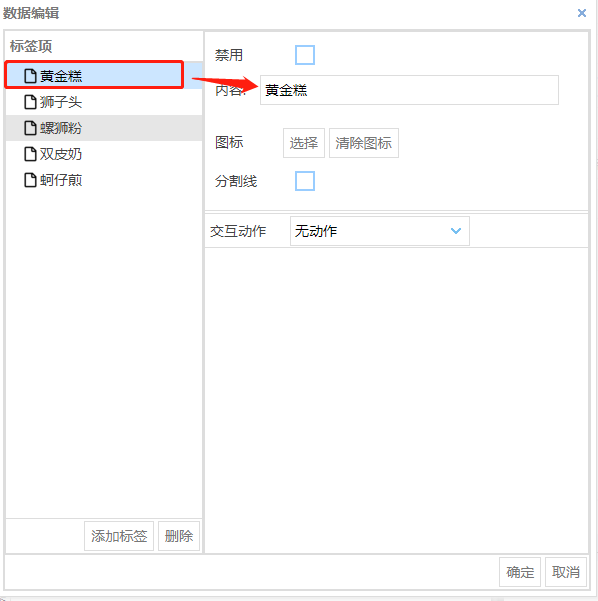Select the 黄金糕 label item text
This screenshot has width=598, height=601.
61,76
